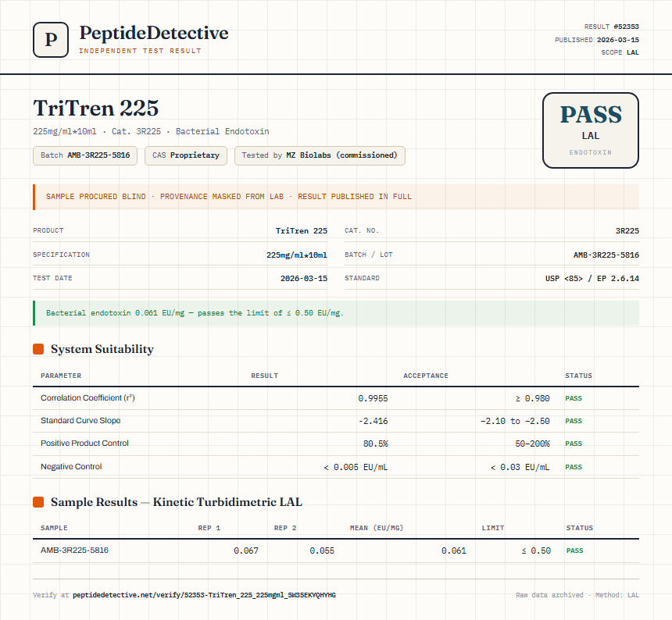
Task: Click the Mean (EU/MG) column header
Action: tap(377, 528)
